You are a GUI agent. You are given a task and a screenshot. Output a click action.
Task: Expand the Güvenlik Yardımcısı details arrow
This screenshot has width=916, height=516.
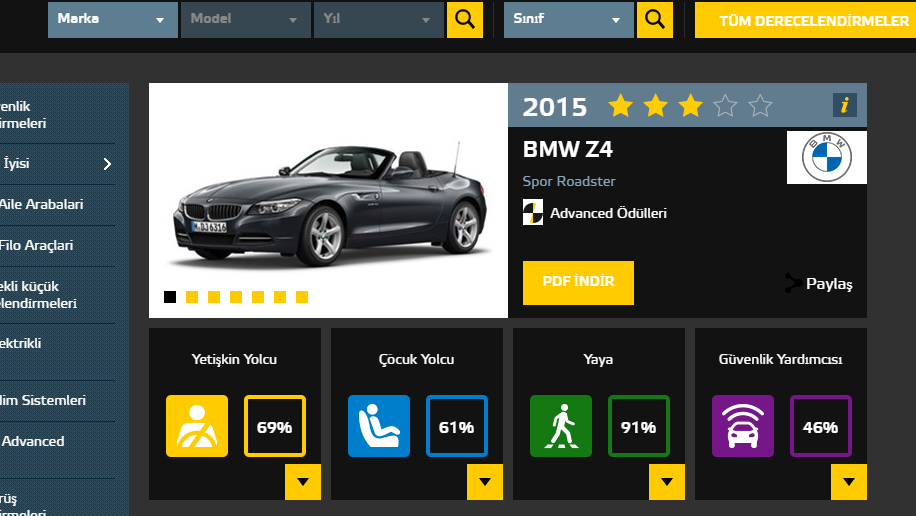click(x=849, y=482)
